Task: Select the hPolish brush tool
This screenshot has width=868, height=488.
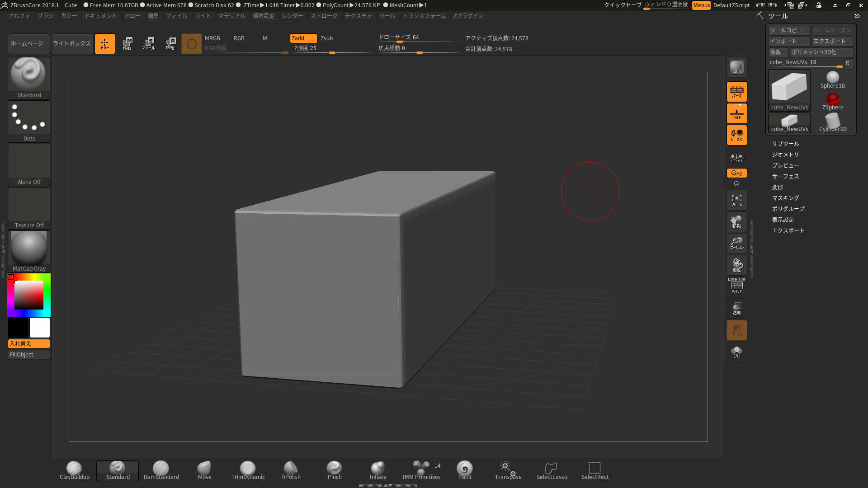Action: [292, 468]
